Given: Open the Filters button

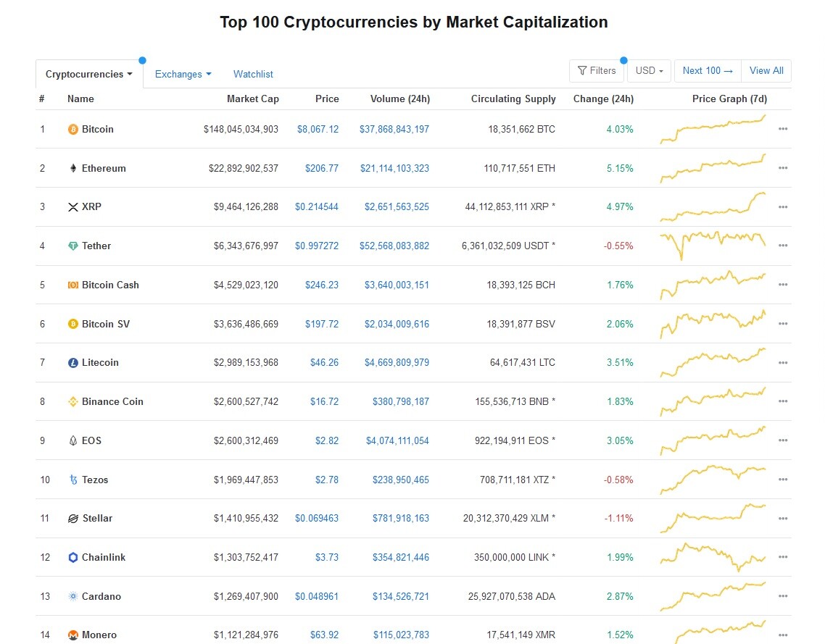Looking at the screenshot, I should [597, 71].
